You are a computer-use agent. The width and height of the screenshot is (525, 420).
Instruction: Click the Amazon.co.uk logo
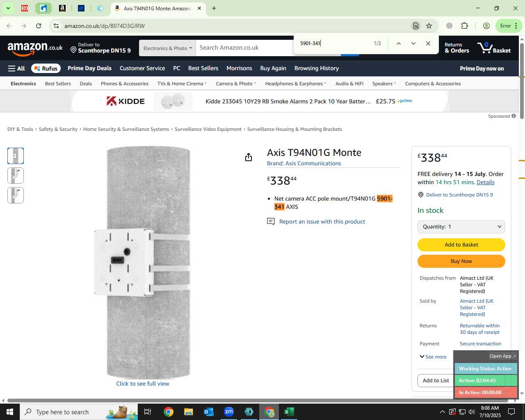pos(35,48)
